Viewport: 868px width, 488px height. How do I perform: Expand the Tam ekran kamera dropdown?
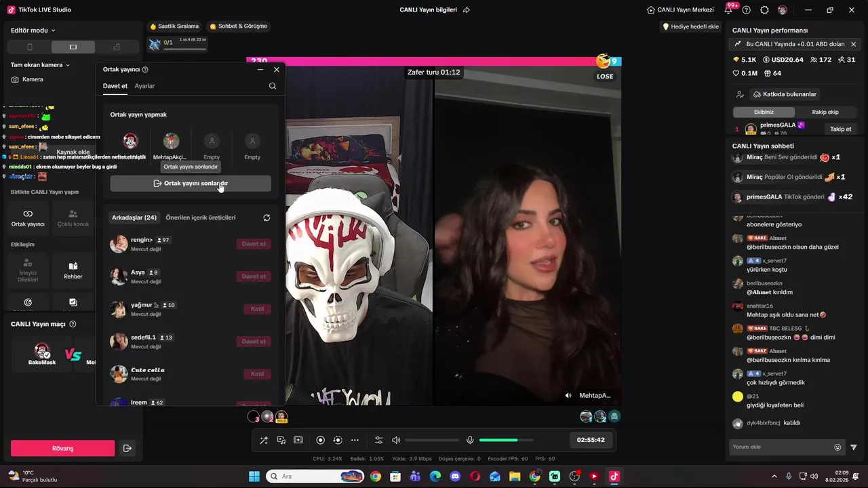tap(40, 65)
